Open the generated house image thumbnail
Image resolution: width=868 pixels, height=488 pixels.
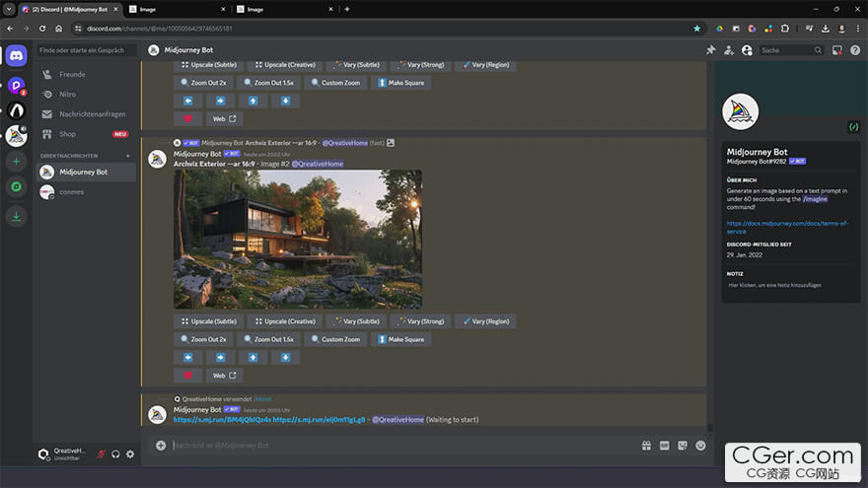(298, 239)
